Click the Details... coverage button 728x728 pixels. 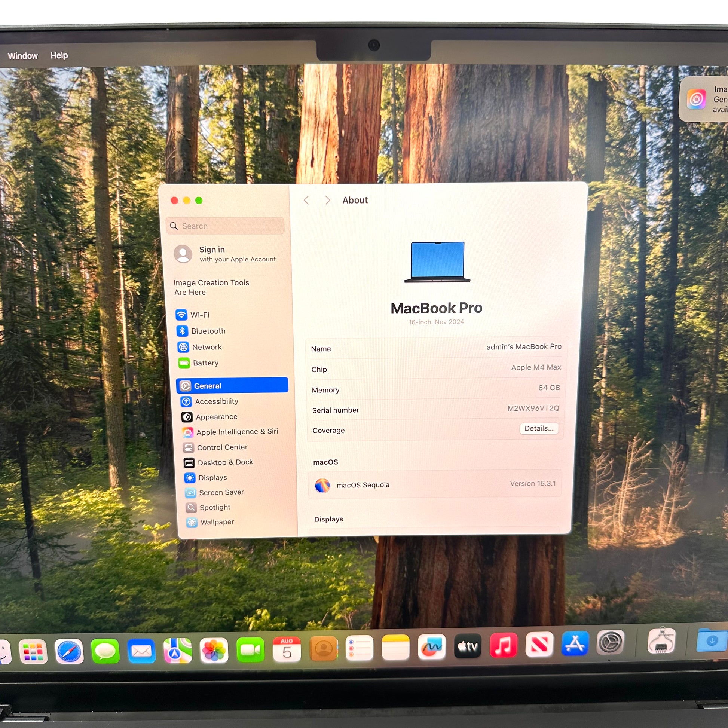539,428
